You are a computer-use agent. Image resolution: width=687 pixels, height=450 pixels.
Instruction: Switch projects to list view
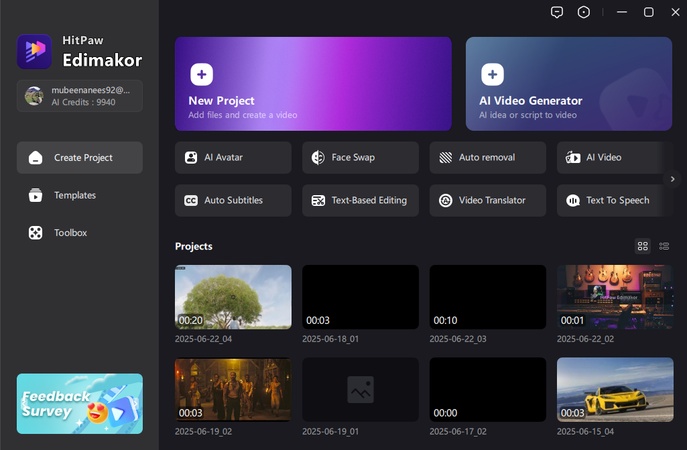tap(664, 246)
